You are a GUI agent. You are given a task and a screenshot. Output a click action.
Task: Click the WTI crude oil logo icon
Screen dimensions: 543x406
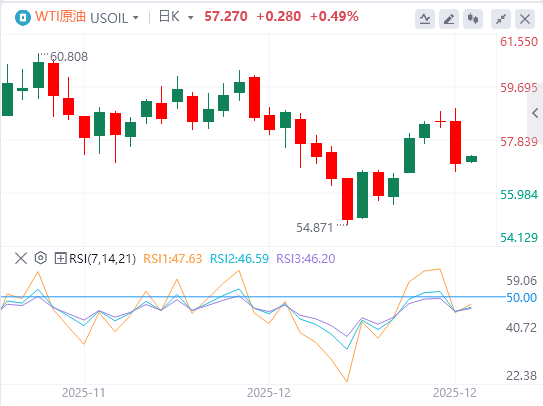point(23,17)
